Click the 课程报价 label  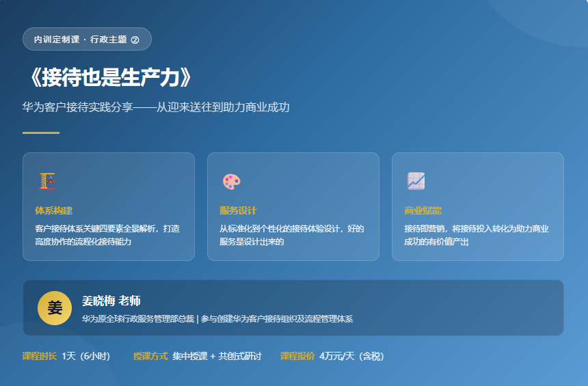click(297, 356)
